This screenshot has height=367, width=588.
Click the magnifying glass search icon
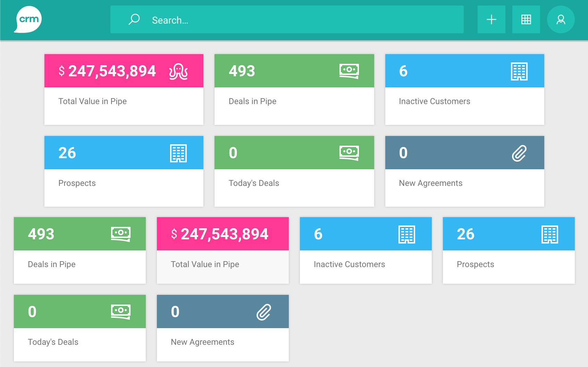[x=134, y=19]
